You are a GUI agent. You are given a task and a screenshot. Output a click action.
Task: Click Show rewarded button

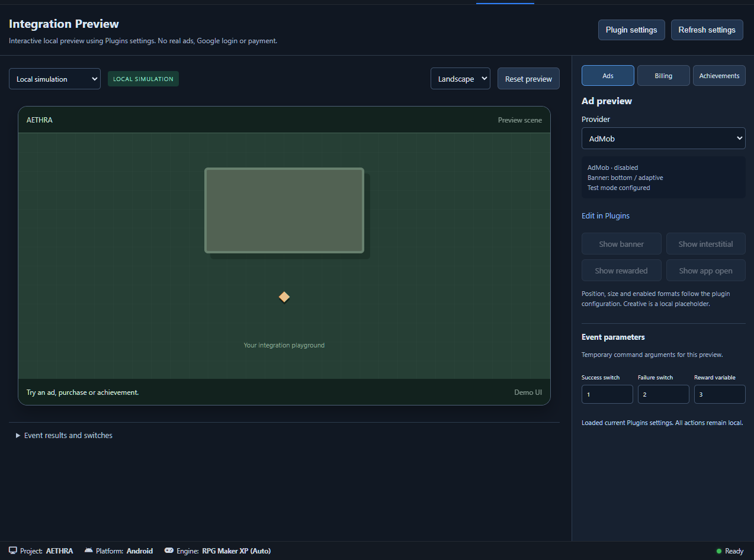click(621, 271)
